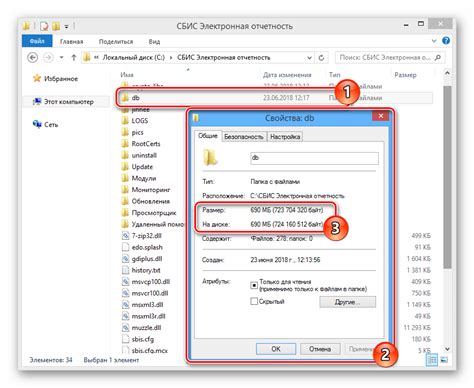Sort by Имя column header
This screenshot has height=388, width=474.
point(127,75)
